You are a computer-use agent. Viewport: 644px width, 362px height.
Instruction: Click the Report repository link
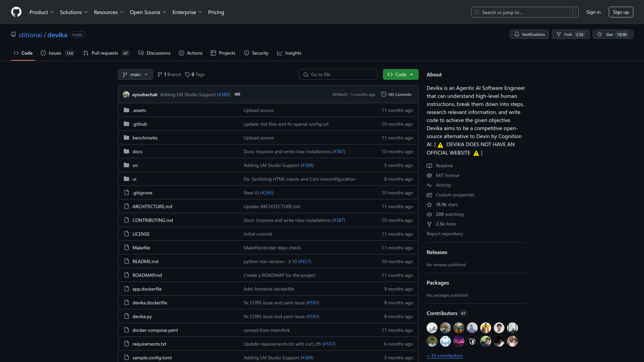click(x=445, y=234)
